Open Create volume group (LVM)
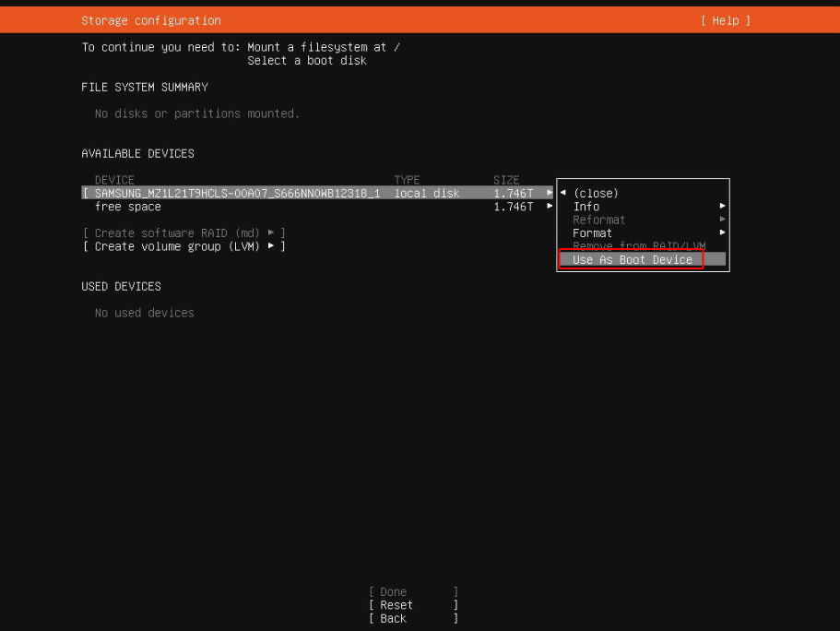This screenshot has width=840, height=631. (183, 246)
